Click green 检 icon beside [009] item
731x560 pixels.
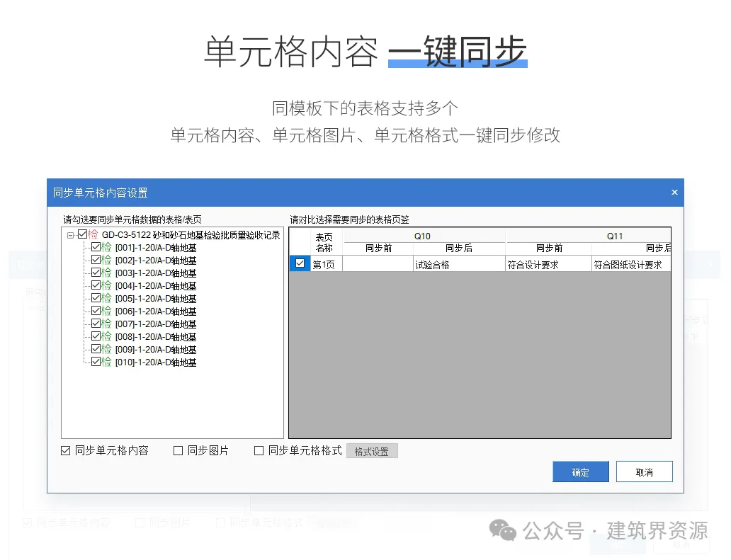tap(107, 348)
